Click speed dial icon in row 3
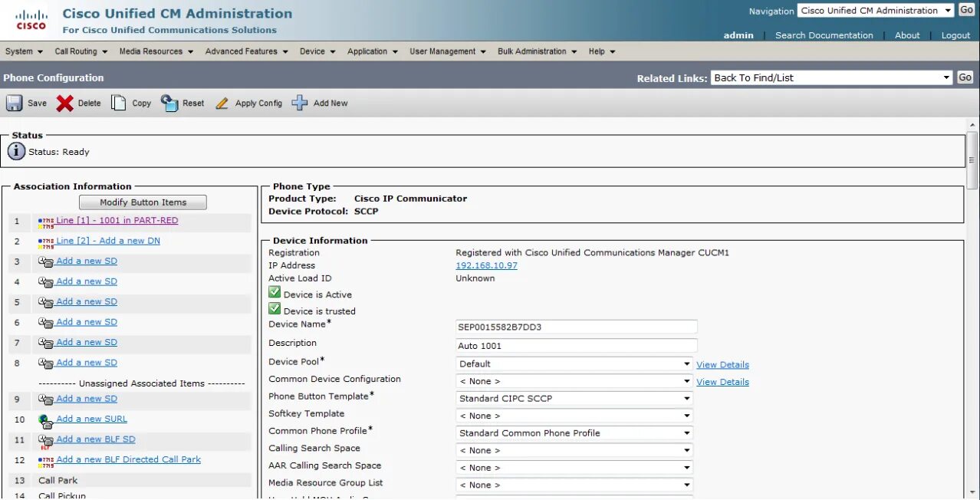 tap(46, 262)
